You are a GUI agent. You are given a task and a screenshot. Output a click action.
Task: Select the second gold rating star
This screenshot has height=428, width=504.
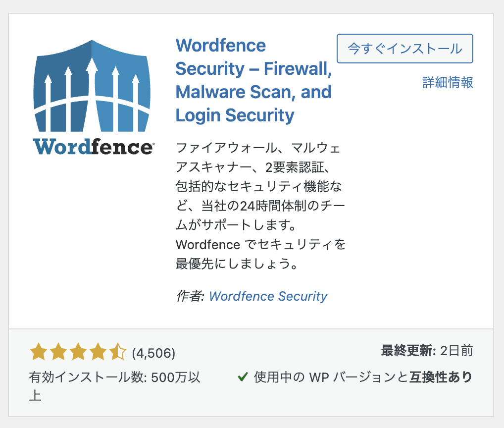point(58,352)
